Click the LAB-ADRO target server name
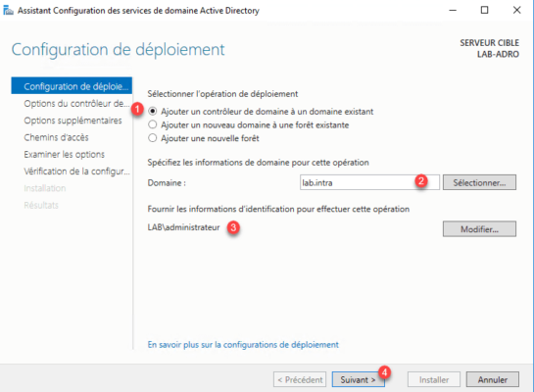 498,54
